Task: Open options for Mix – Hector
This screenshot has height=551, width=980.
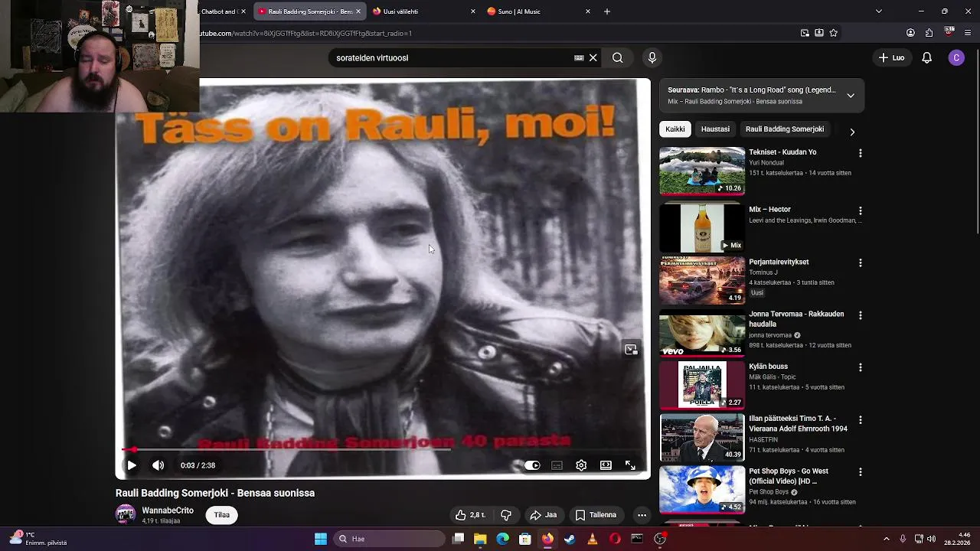Action: [860, 210]
